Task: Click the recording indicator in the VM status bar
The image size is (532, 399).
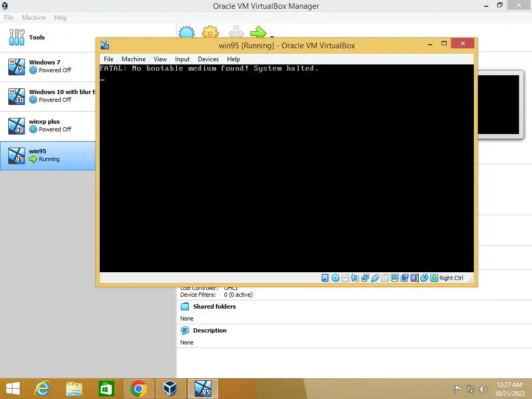Action: (x=404, y=278)
